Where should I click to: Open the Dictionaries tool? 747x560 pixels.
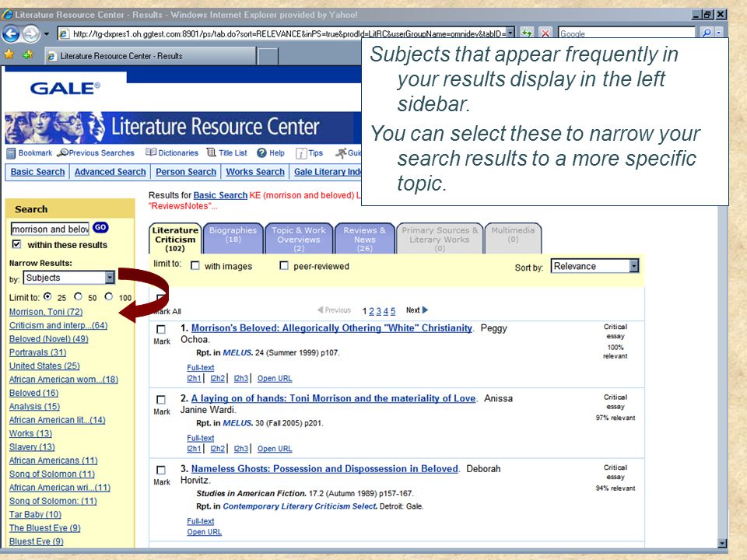pyautogui.click(x=172, y=153)
